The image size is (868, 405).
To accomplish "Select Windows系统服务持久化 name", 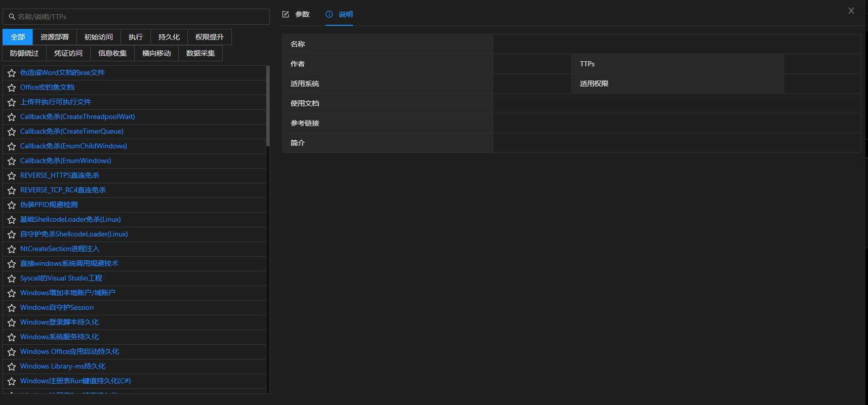I will tap(59, 337).
